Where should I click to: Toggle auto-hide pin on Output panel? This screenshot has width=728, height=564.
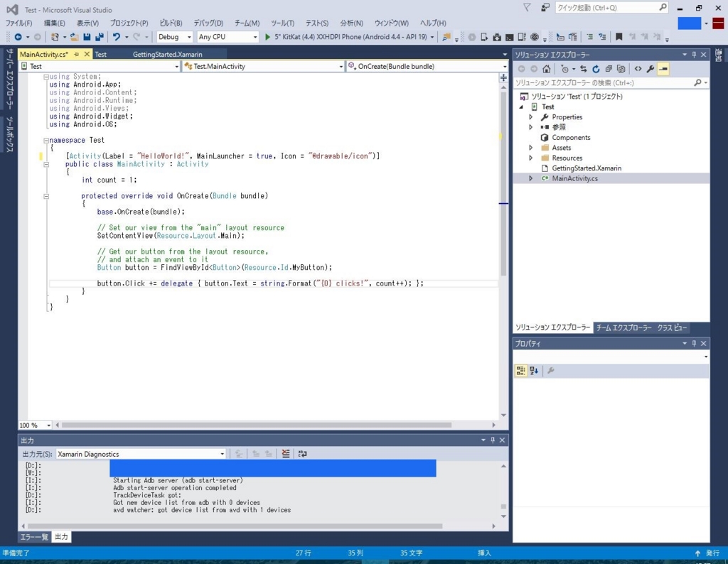[493, 440]
